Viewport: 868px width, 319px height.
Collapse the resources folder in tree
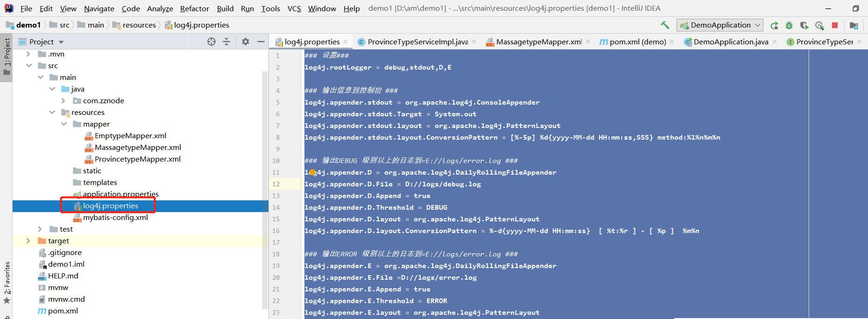52,112
